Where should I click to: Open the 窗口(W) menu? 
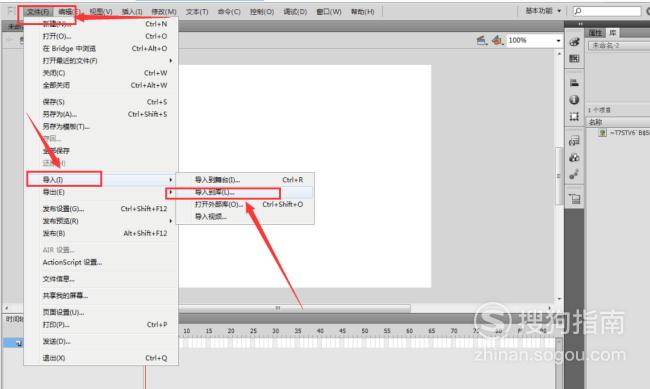(329, 12)
